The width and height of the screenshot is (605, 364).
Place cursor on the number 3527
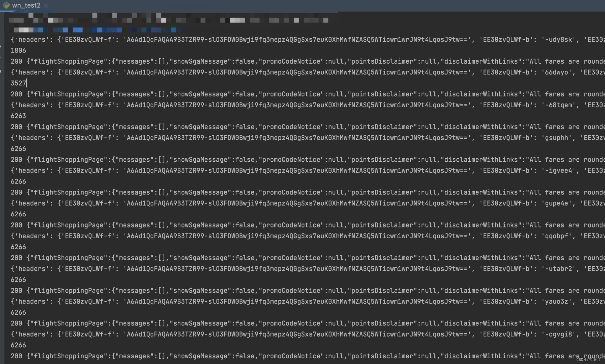click(18, 83)
